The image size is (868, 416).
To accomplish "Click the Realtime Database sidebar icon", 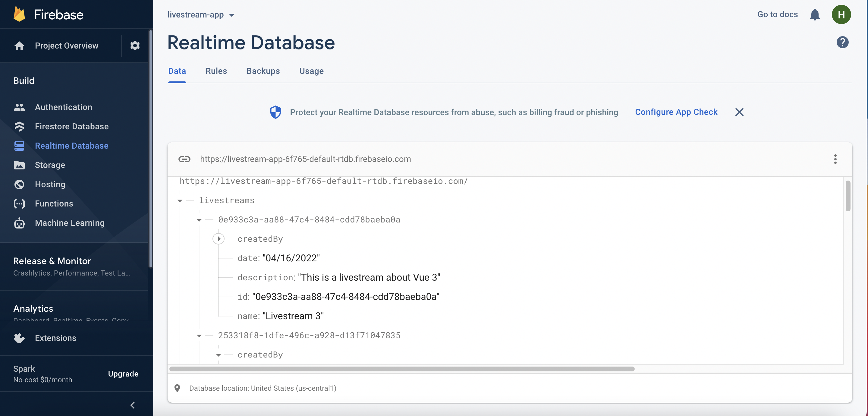I will tap(19, 146).
